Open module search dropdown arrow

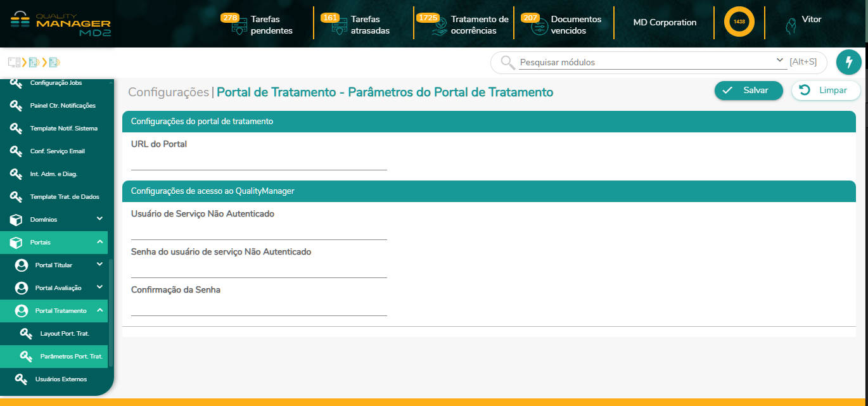pos(780,61)
